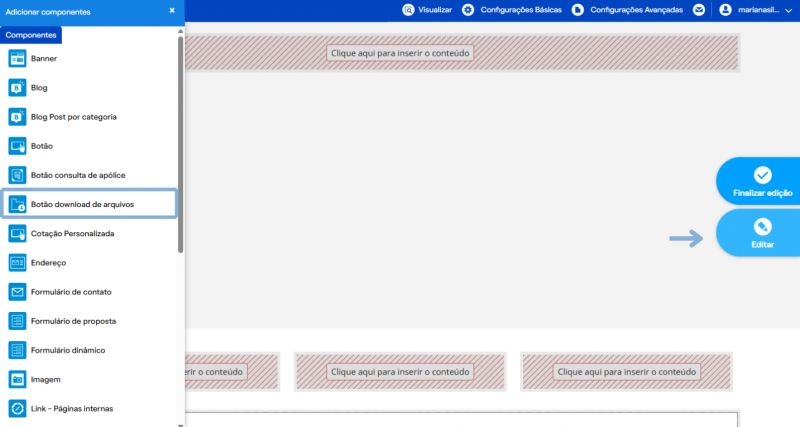
Task: Select the Endereço component icon
Action: click(17, 263)
